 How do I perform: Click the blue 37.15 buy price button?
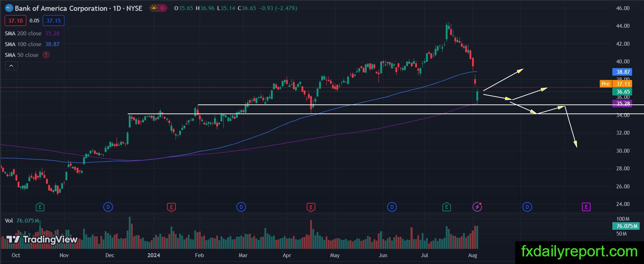tap(54, 21)
